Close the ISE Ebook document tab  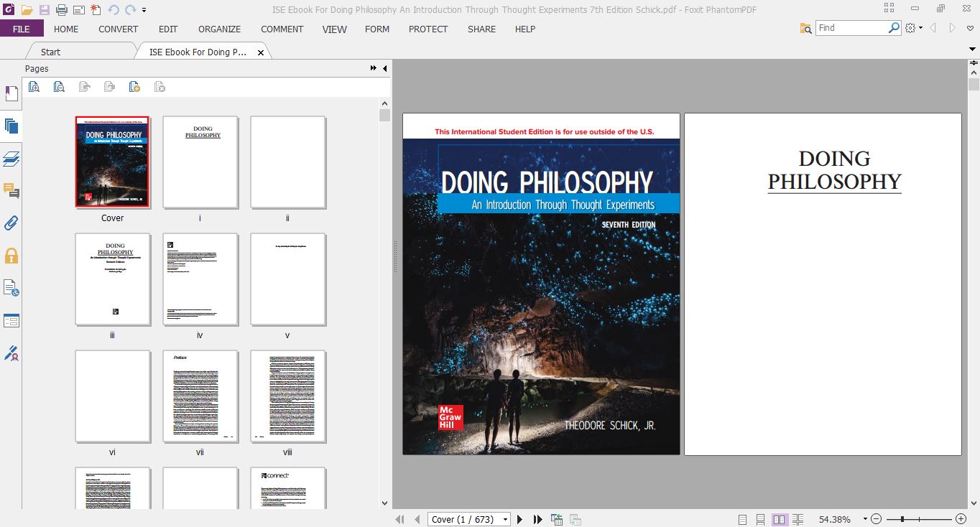pyautogui.click(x=261, y=52)
